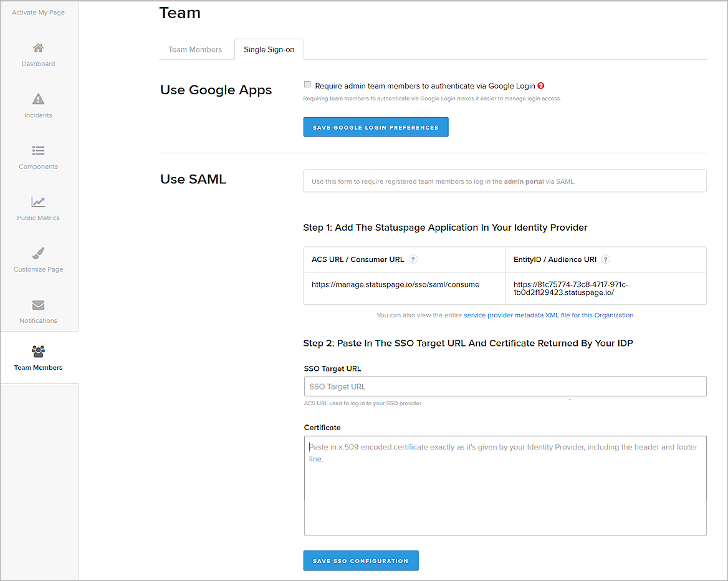
Task: Switch to the Team Members tab
Action: coord(195,49)
